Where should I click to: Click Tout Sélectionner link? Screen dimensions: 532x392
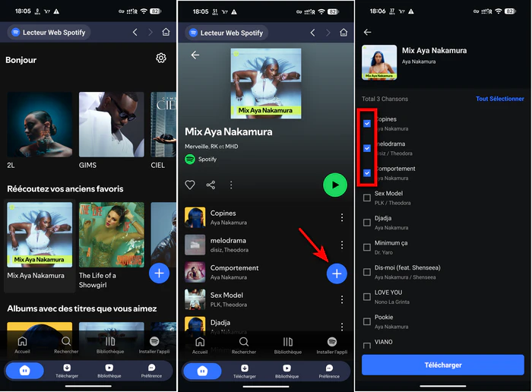pyautogui.click(x=500, y=99)
